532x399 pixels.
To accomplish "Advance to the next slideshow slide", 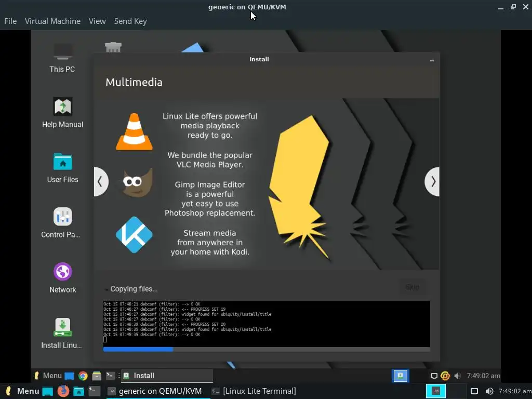I will 432,181.
